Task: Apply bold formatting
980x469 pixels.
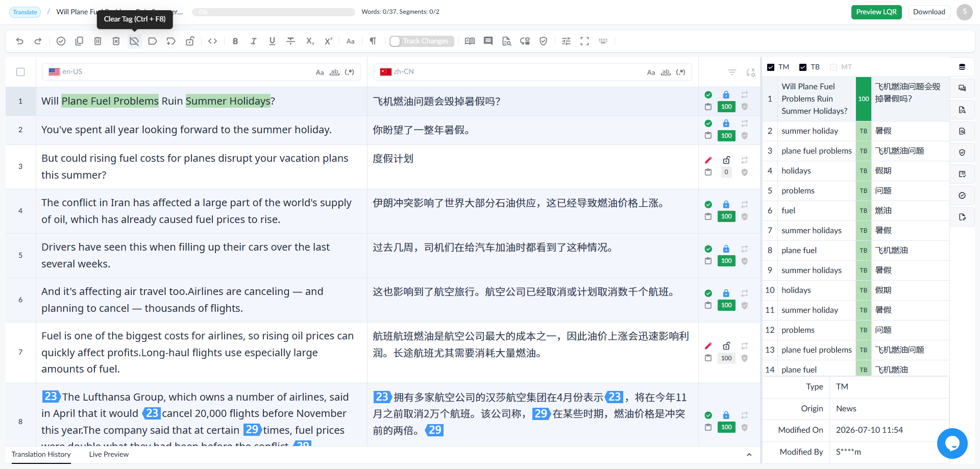Action: coord(235,41)
